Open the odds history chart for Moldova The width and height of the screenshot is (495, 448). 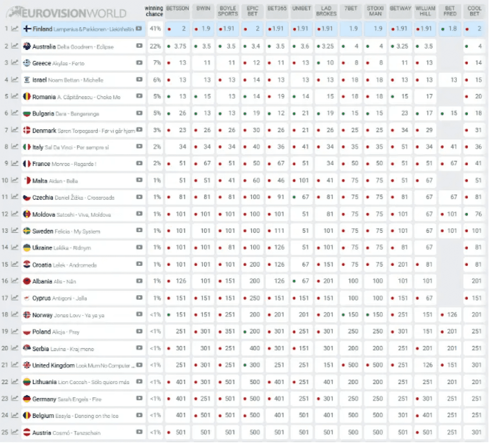[x=14, y=214]
